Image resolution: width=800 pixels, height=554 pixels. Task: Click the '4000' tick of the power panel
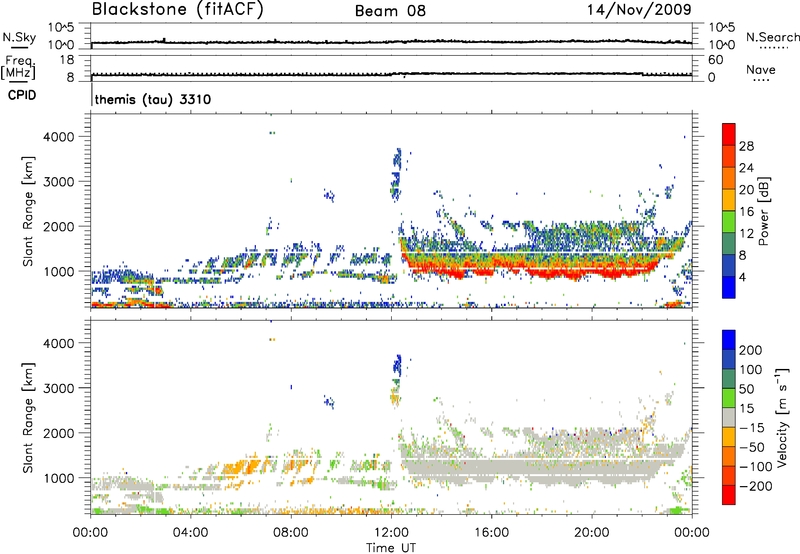pyautogui.click(x=59, y=137)
